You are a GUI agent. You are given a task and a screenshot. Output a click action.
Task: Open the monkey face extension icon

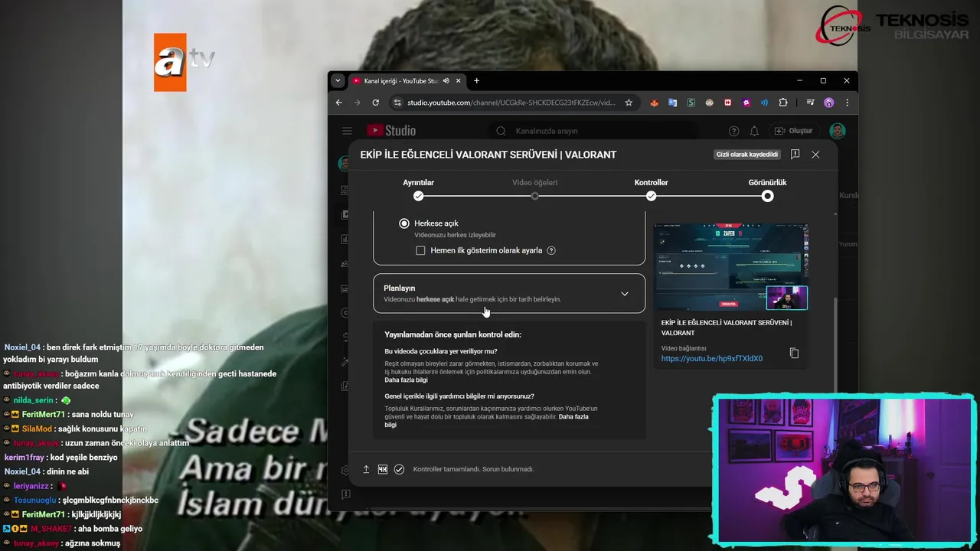coord(709,103)
